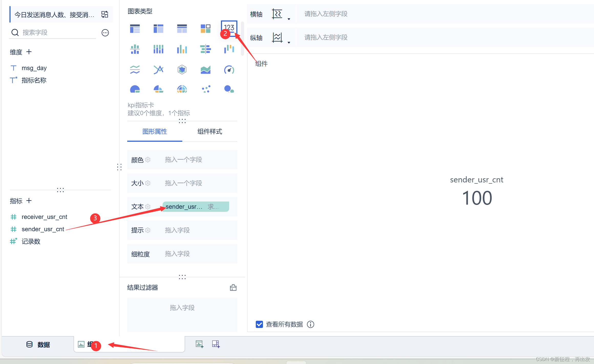Add a new dimension with plus icon
The image size is (594, 364).
[29, 52]
